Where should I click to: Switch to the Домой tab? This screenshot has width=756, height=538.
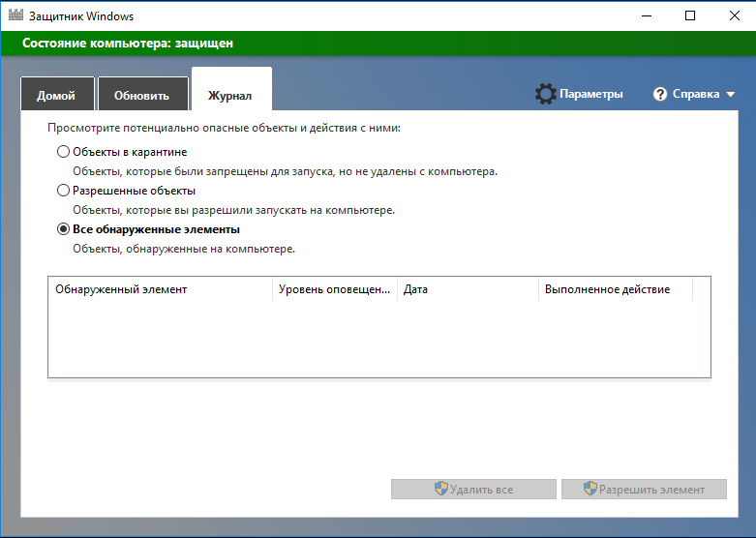point(57,94)
